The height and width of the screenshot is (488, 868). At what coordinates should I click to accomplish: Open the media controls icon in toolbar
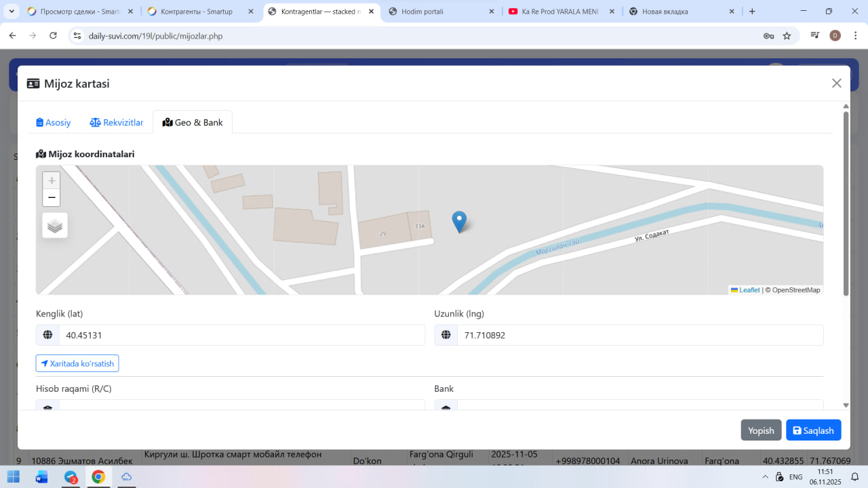[815, 36]
